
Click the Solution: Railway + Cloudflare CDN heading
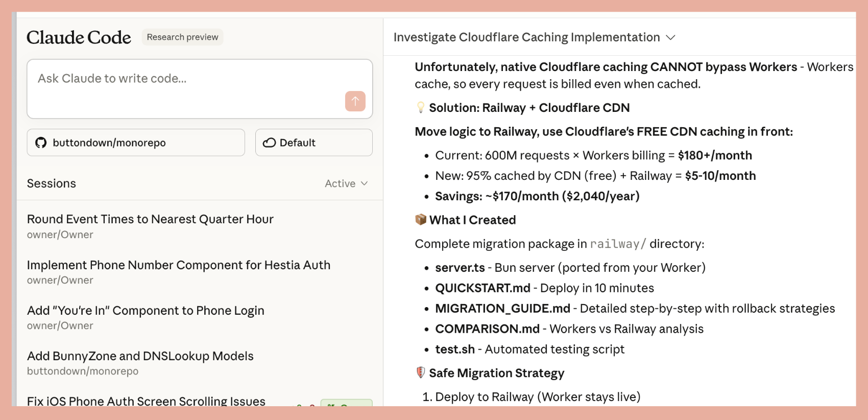click(x=529, y=108)
